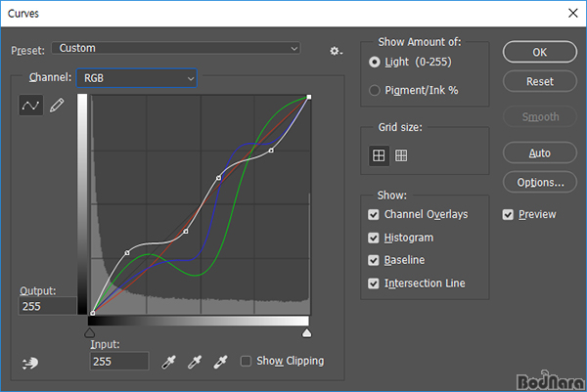Uncheck the Histogram checkbox

[x=374, y=238]
